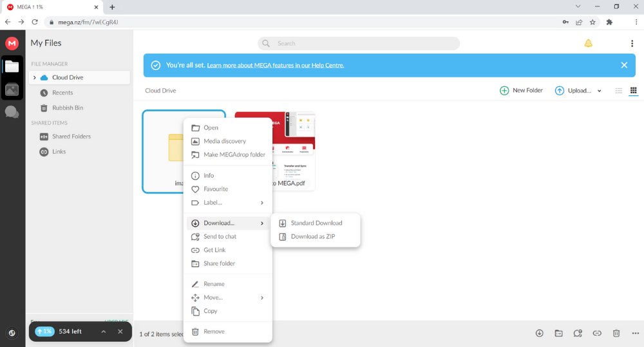
Task: Open Links in sidebar
Action: 59,152
